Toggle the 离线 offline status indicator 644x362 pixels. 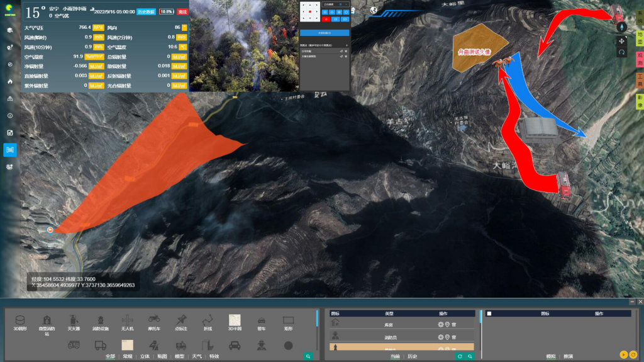click(x=182, y=11)
